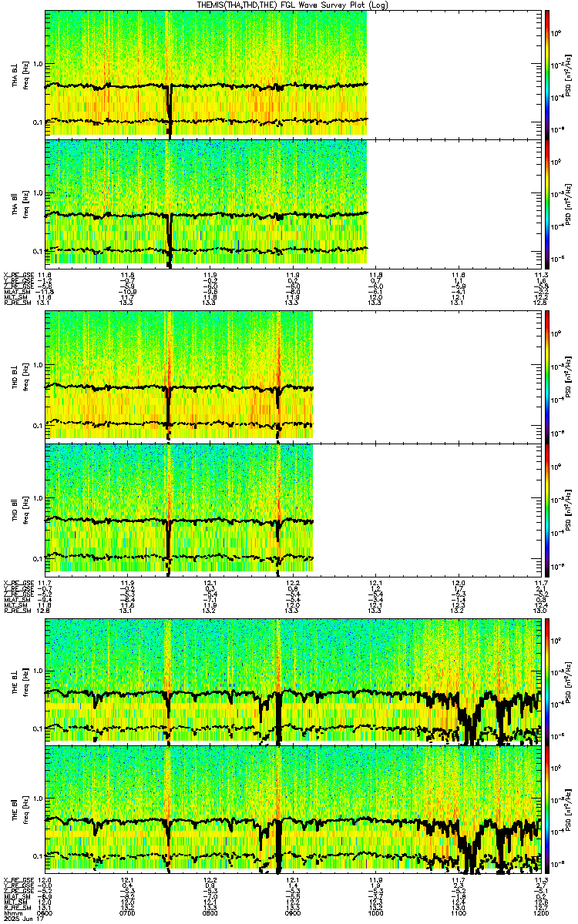The image size is (578, 924).
Task: Click the 1.0 frequency tick of THA B⊥
Action: click(38, 64)
